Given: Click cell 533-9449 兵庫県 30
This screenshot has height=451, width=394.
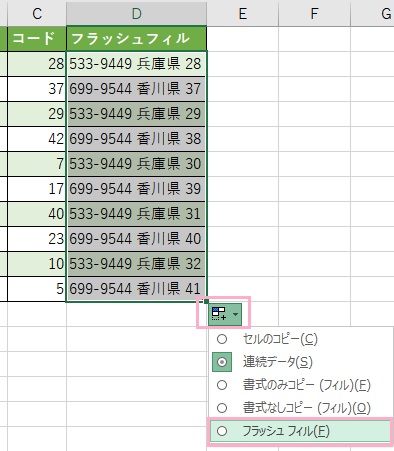Looking at the screenshot, I should click(136, 164).
